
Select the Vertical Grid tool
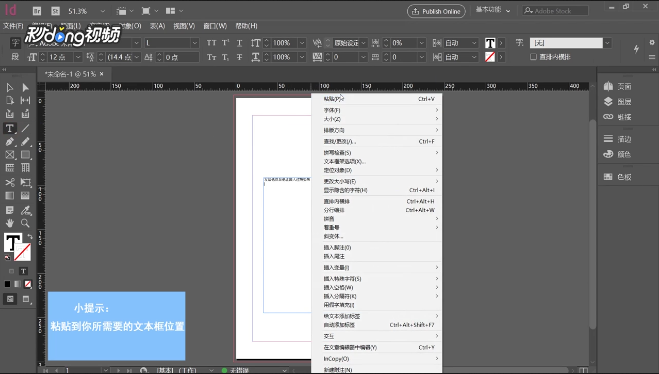(x=25, y=168)
